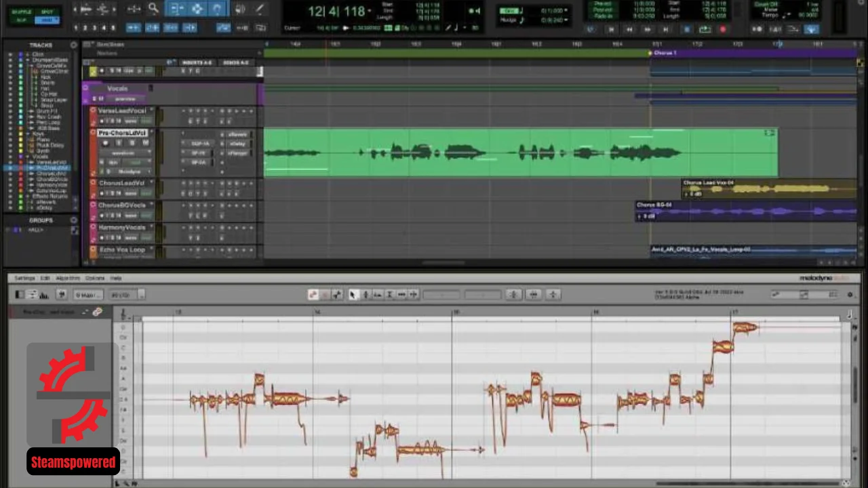This screenshot has height=488, width=868.
Task: Open Melodyne Edit menu
Action: pyautogui.click(x=45, y=278)
